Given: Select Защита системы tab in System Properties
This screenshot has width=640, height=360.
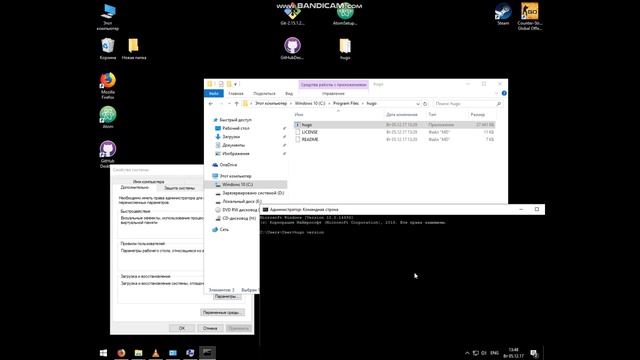Looking at the screenshot, I should tap(180, 188).
